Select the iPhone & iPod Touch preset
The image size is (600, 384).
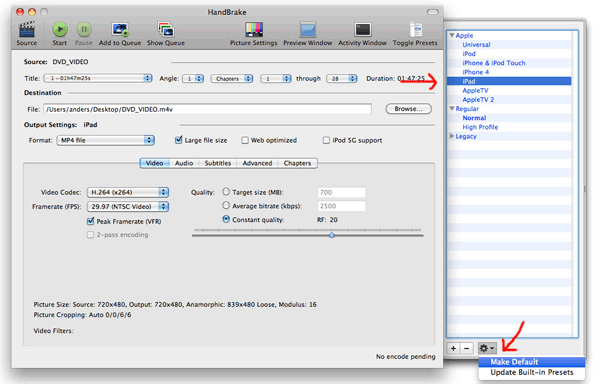(x=494, y=63)
